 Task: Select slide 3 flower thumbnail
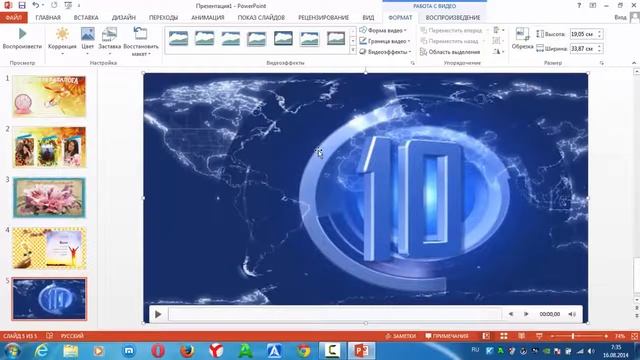point(49,198)
